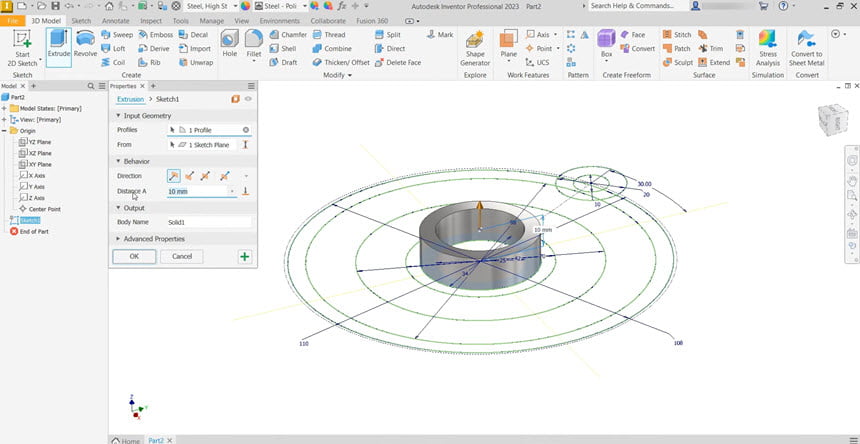Click the ViewCube in the viewport
The width and height of the screenshot is (860, 444).
coord(833,119)
